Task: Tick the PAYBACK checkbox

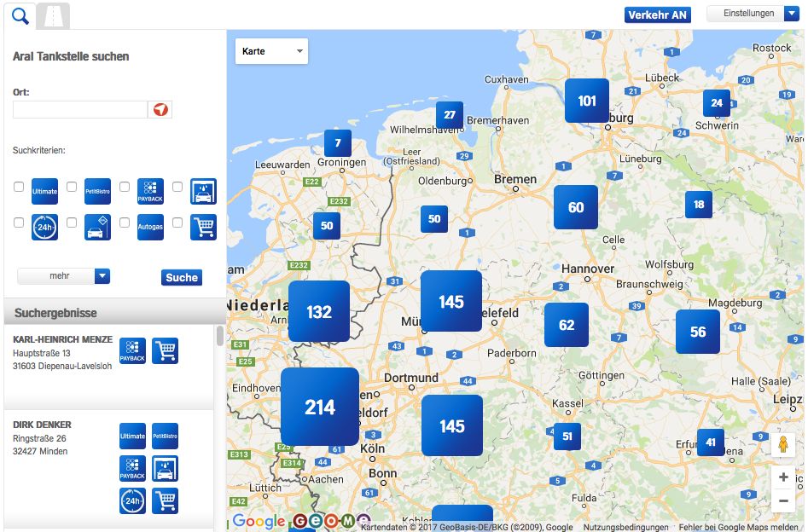Action: coord(125,187)
